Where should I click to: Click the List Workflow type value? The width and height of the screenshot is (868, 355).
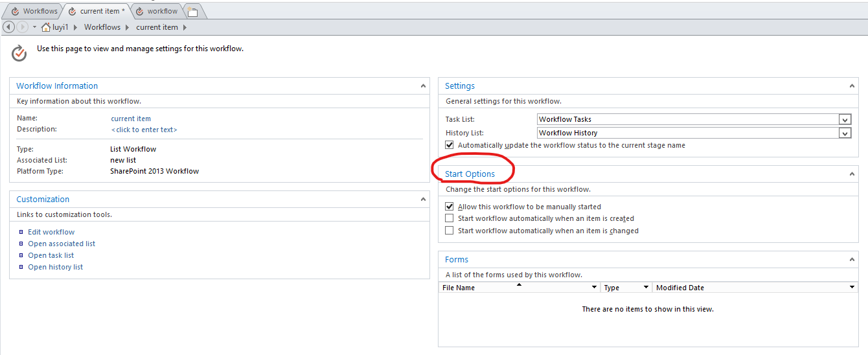pyautogui.click(x=133, y=149)
